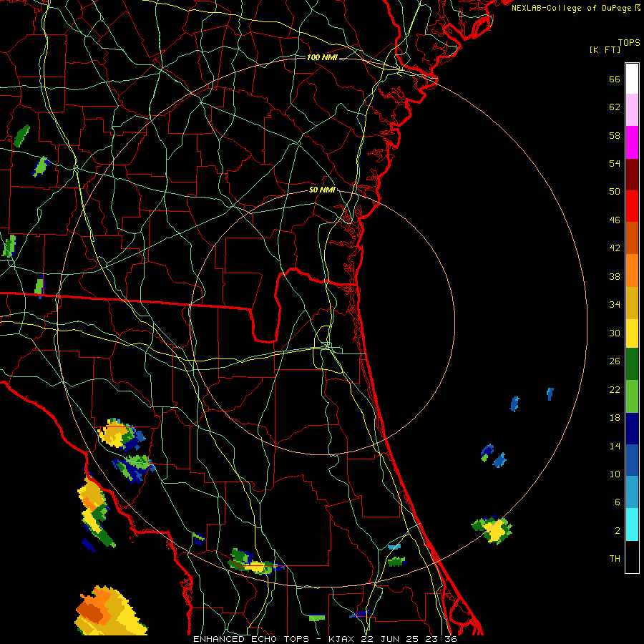644x644 pixels.
Task: Click the legend value "62"
Action: pyautogui.click(x=615, y=107)
